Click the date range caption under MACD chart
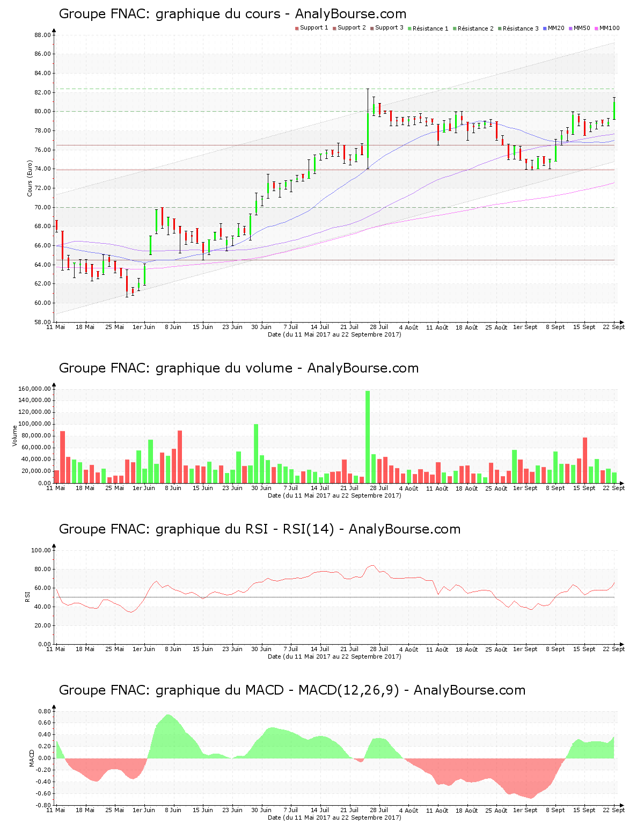 point(334,818)
